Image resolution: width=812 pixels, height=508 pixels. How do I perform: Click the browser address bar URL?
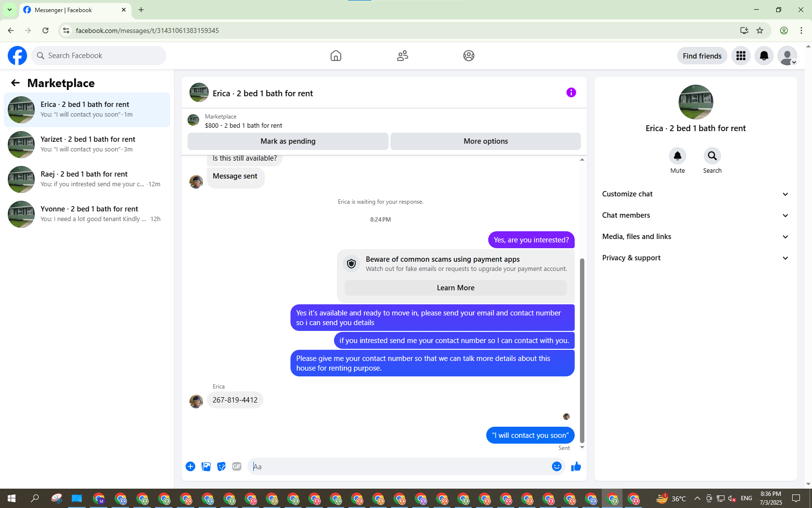[147, 30]
